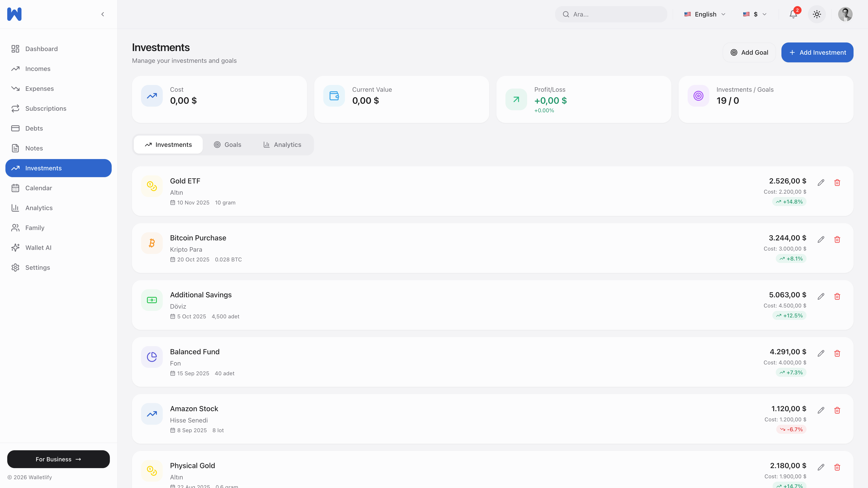868x488 pixels.
Task: Open the dollar currency dropdown
Action: (x=755, y=14)
